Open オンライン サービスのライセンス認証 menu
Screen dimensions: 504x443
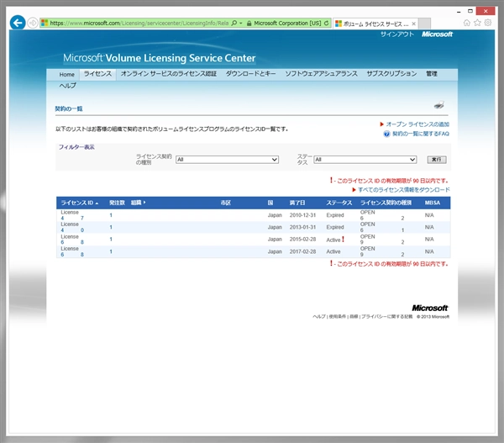(169, 74)
